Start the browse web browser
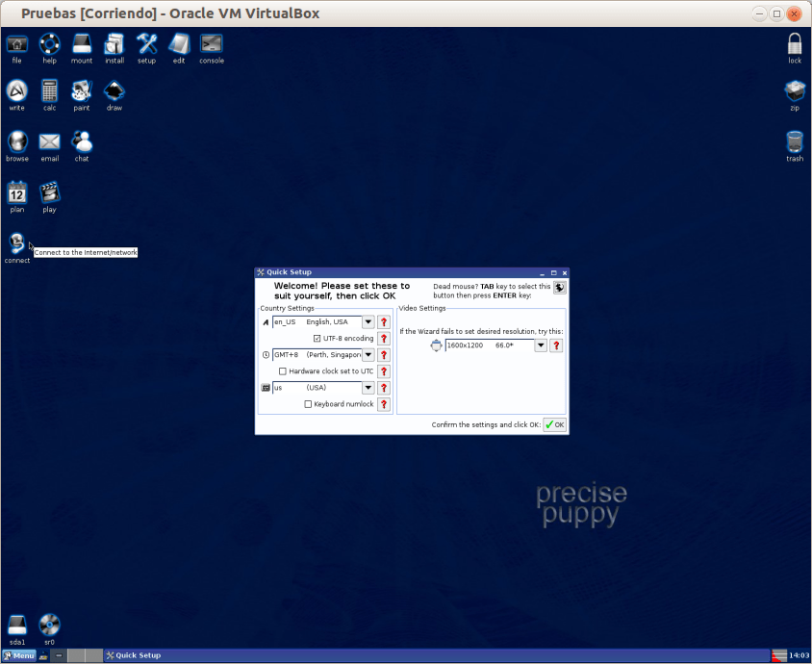Image resolution: width=812 pixels, height=664 pixels. click(16, 141)
